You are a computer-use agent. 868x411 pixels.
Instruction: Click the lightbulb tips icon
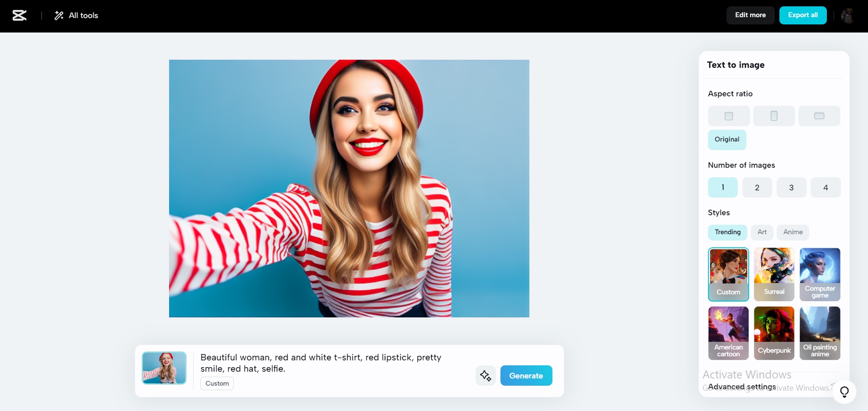pyautogui.click(x=844, y=392)
